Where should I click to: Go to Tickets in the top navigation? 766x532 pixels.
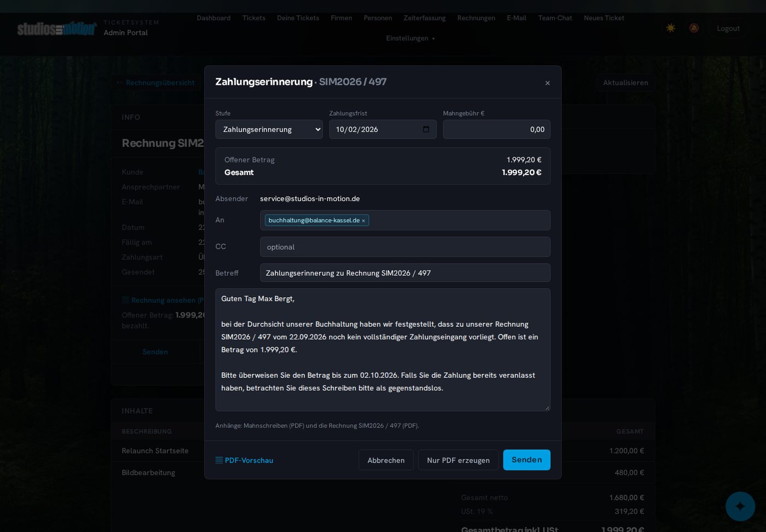[x=254, y=18]
